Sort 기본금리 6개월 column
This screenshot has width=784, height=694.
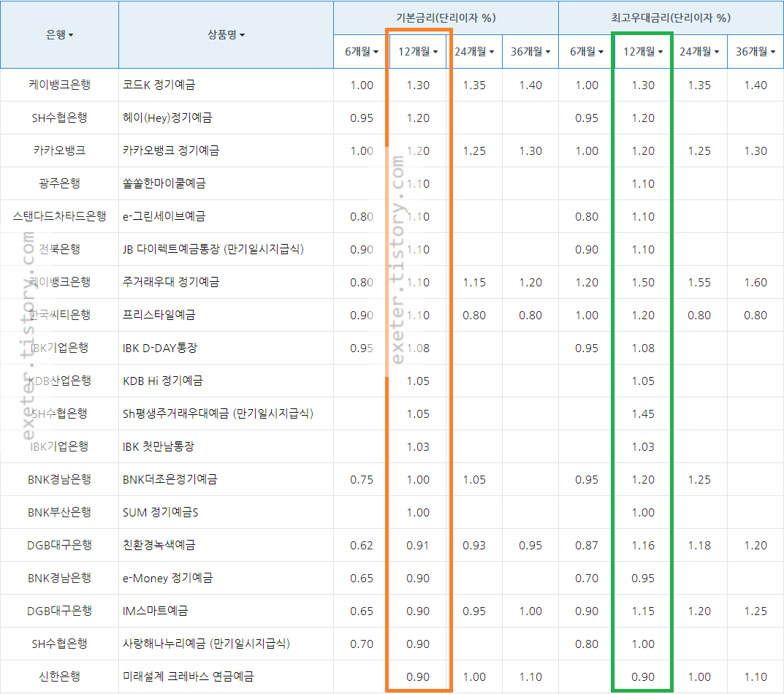tap(362, 51)
